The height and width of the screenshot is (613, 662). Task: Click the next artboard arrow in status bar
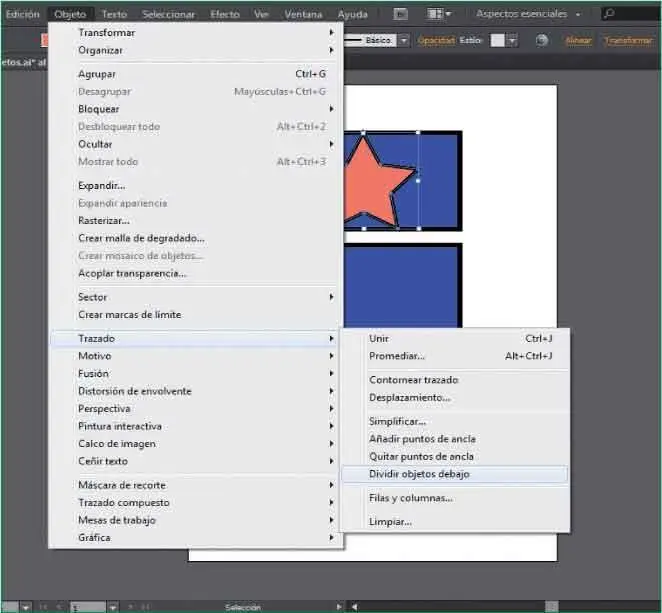pyautogui.click(x=130, y=607)
